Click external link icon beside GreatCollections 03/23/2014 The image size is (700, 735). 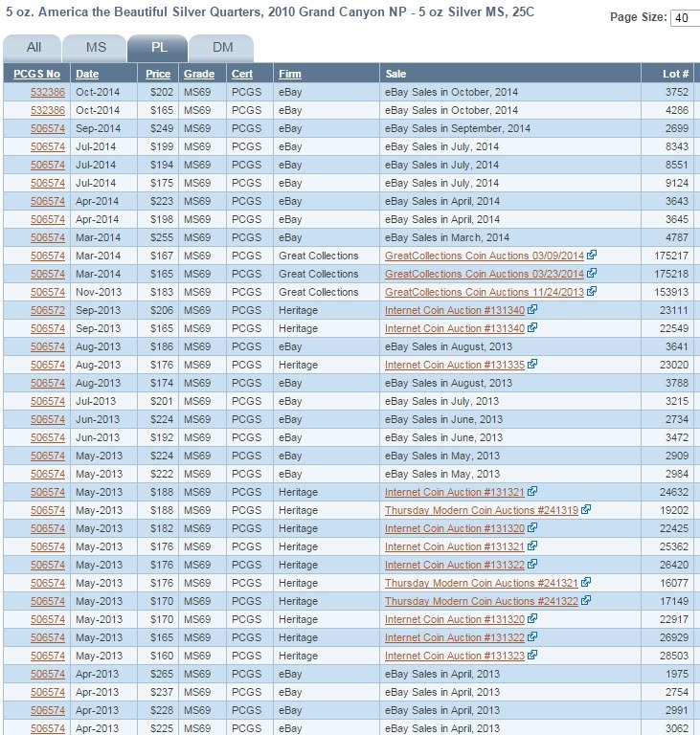click(592, 274)
